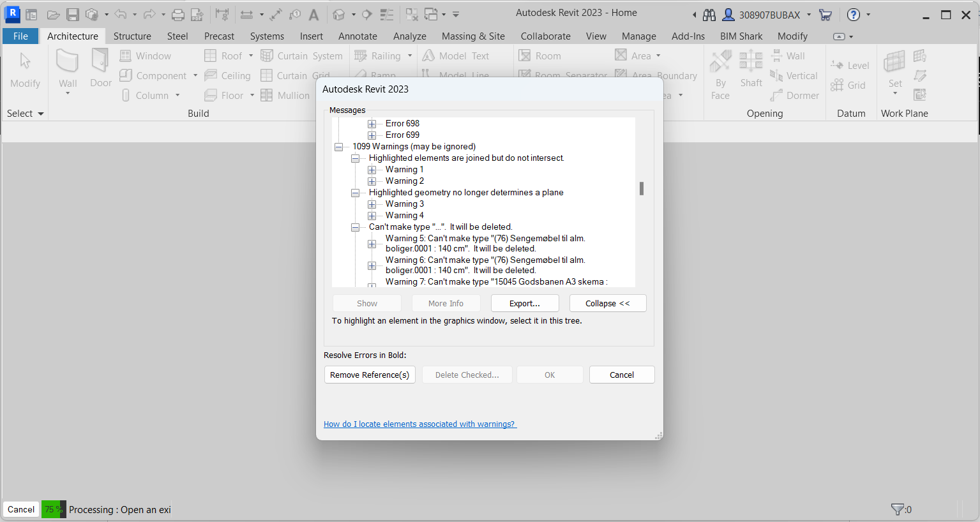
Task: Open the Roof tool dropdown arrow
Action: click(251, 56)
